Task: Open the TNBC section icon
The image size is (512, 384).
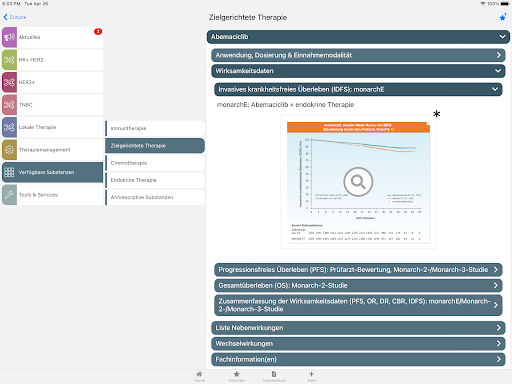Action: (x=9, y=105)
